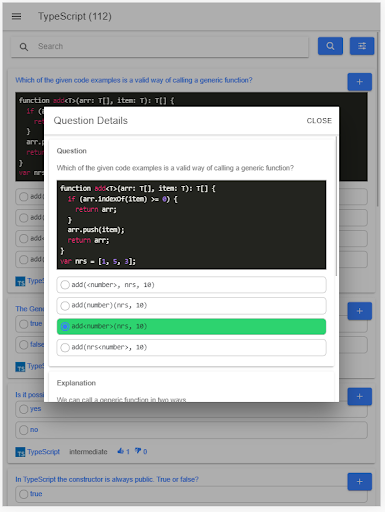This screenshot has height=512, width=385.
Task: Open the filter options button
Action: pyautogui.click(x=362, y=46)
